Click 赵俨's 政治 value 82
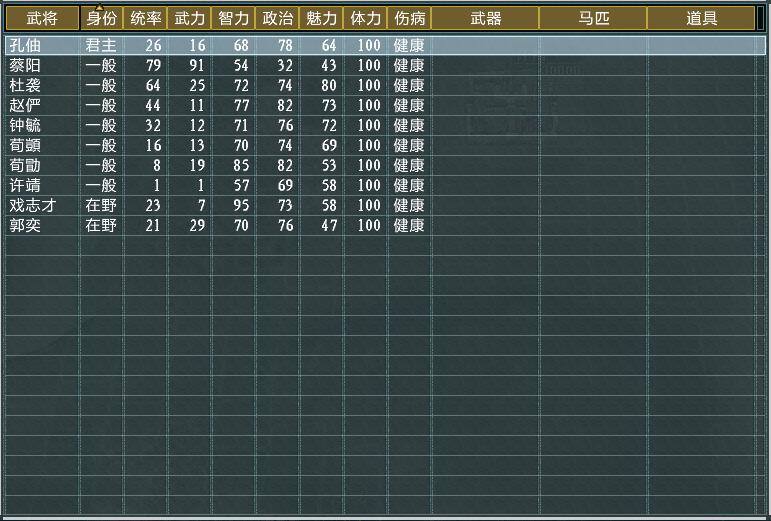 [x=285, y=106]
